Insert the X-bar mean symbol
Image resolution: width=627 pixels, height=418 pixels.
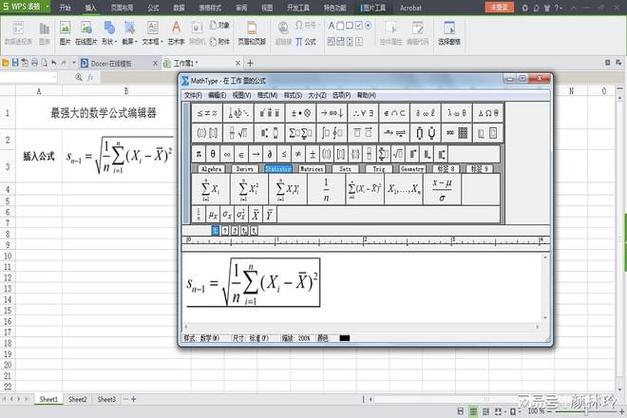pyautogui.click(x=255, y=215)
